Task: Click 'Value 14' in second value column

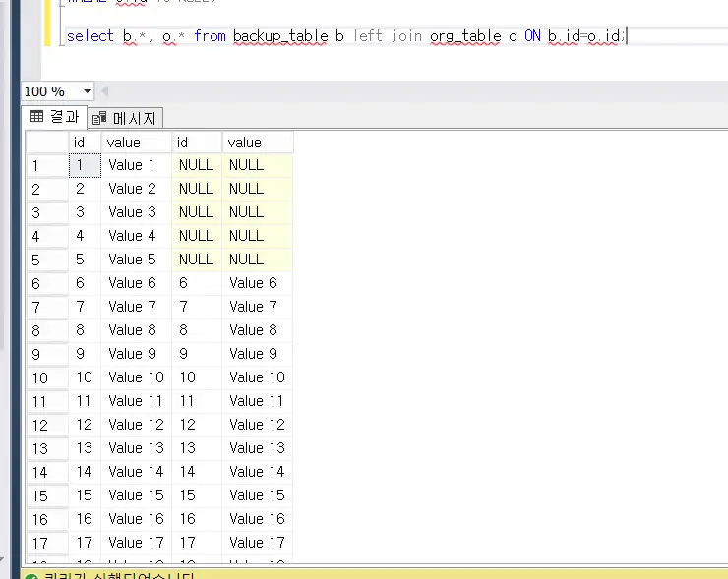Action: (x=258, y=472)
